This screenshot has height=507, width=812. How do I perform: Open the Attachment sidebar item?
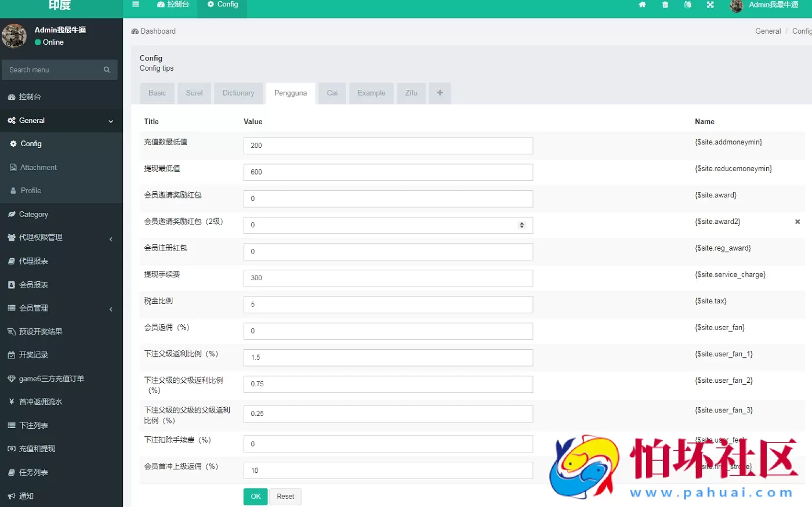pyautogui.click(x=38, y=168)
